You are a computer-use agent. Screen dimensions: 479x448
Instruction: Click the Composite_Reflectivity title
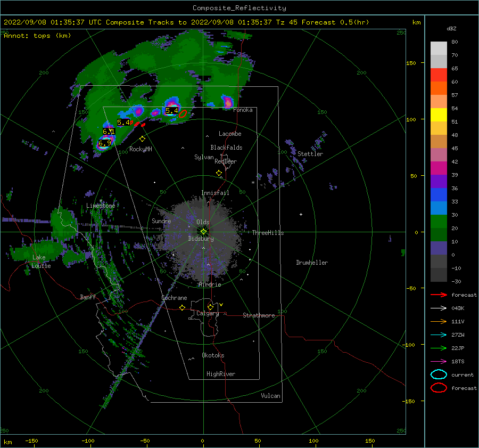click(x=240, y=8)
